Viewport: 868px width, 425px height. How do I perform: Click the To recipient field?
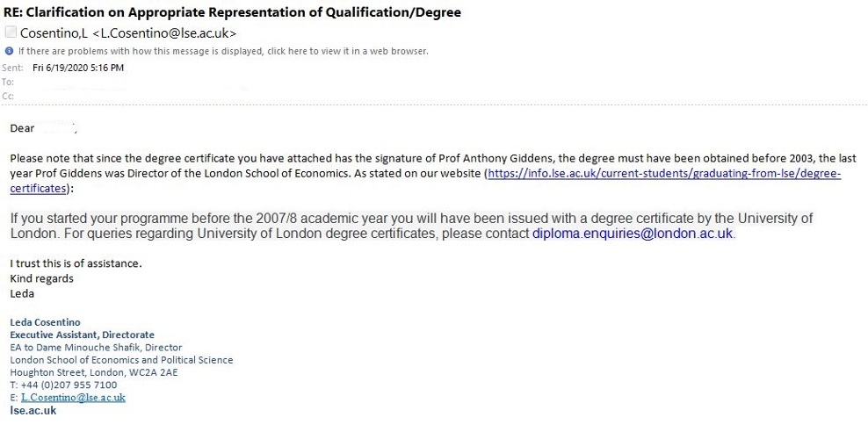click(132, 82)
